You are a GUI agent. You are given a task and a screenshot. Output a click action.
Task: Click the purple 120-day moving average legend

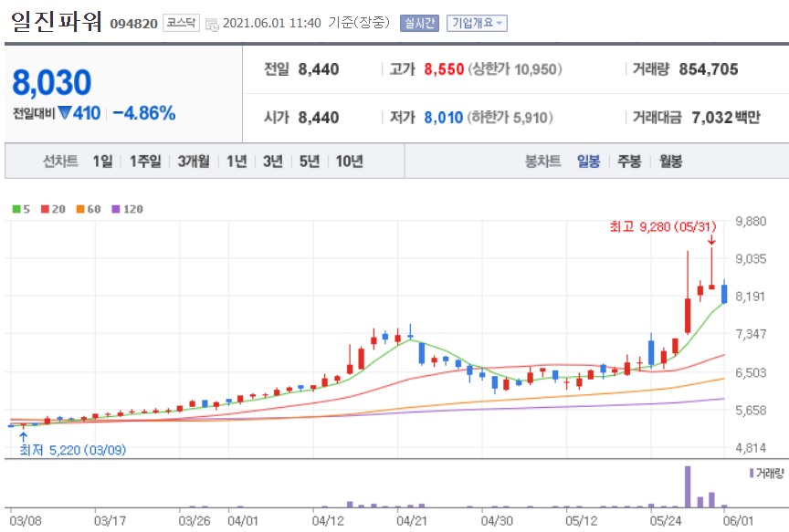point(127,209)
